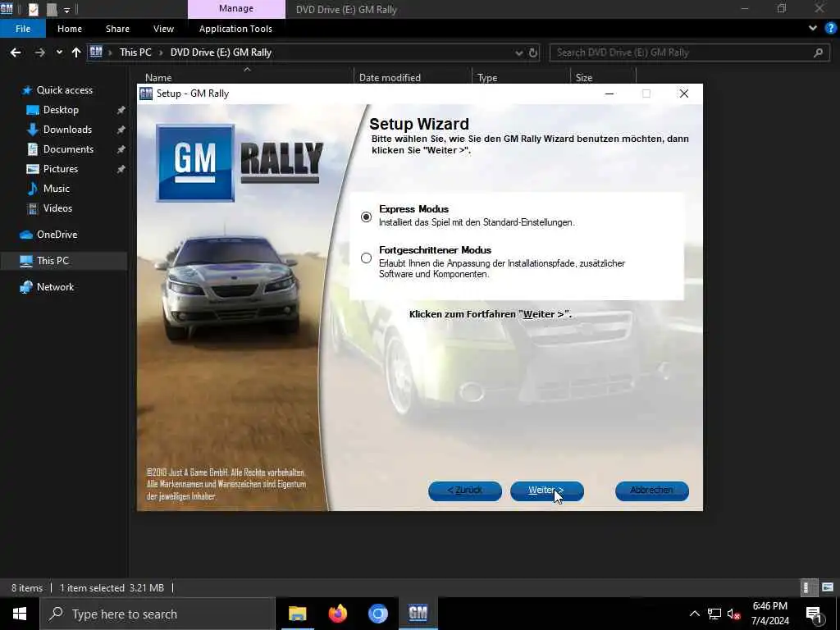Click the quick access toolbar properties icon

[33, 9]
